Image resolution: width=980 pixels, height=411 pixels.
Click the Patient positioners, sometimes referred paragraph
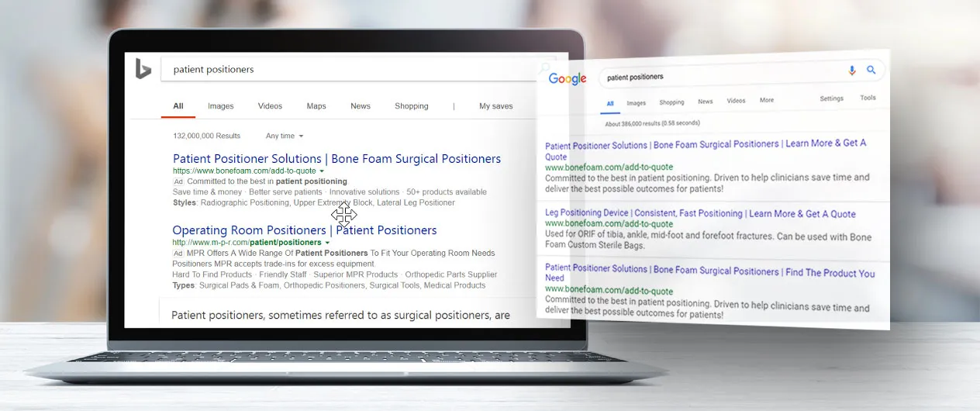[x=340, y=315]
